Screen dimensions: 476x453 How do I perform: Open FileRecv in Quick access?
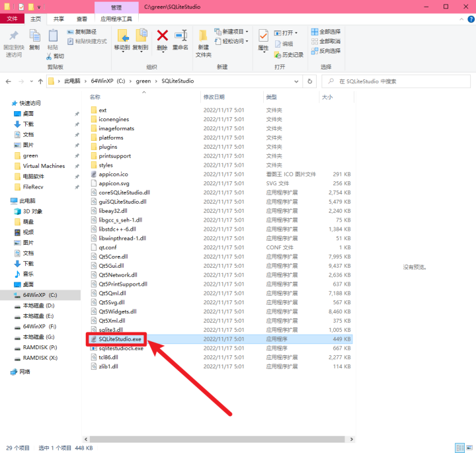[x=33, y=186]
